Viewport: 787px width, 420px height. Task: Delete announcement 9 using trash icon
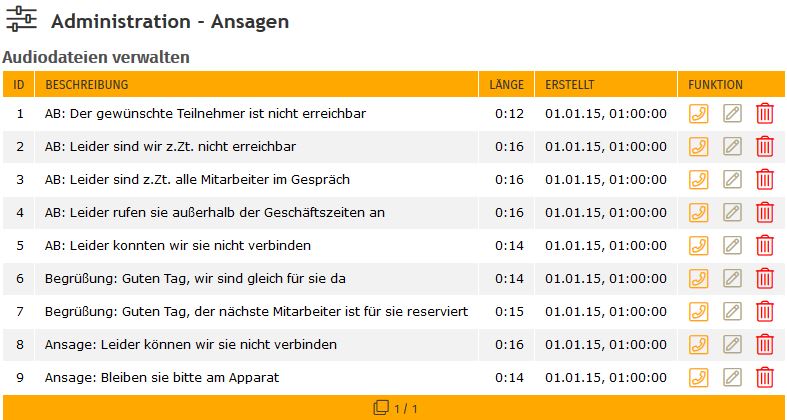(x=765, y=378)
